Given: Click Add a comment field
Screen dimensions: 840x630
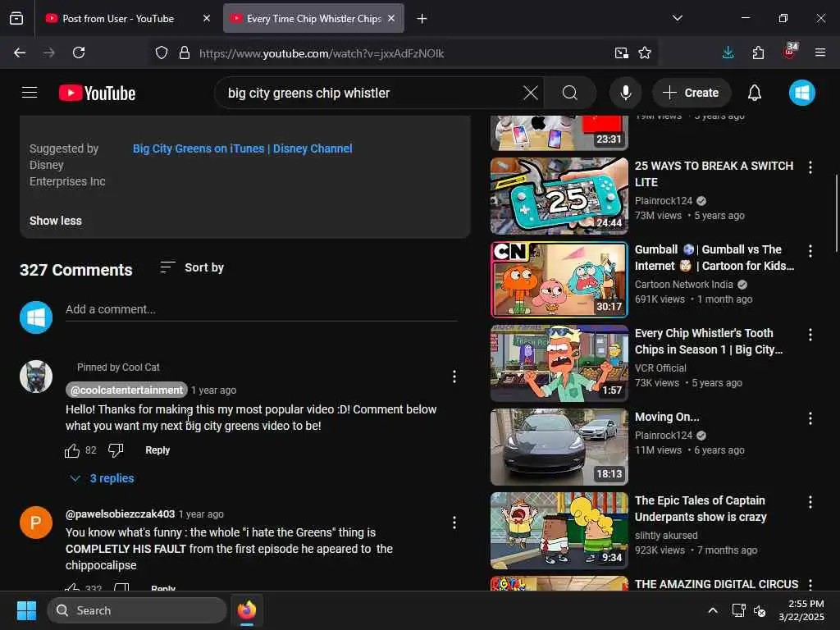Looking at the screenshot, I should coord(262,309).
